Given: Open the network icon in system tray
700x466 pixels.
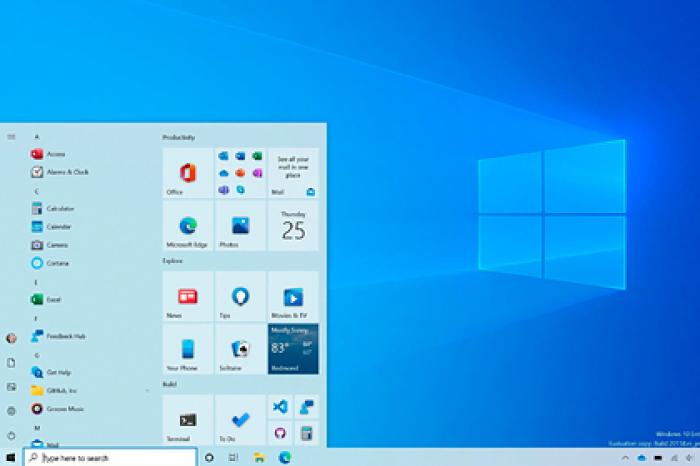Looking at the screenshot, I should [675, 458].
